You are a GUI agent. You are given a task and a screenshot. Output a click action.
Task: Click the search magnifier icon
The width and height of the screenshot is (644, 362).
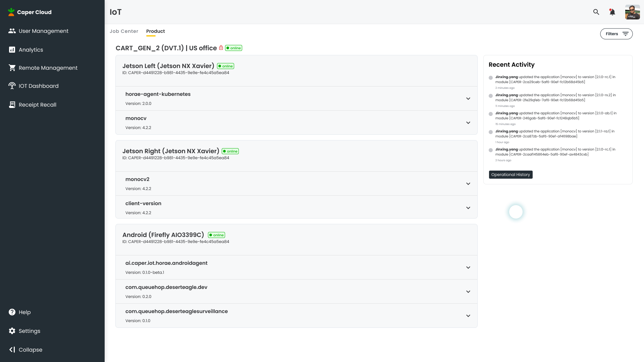pyautogui.click(x=596, y=12)
